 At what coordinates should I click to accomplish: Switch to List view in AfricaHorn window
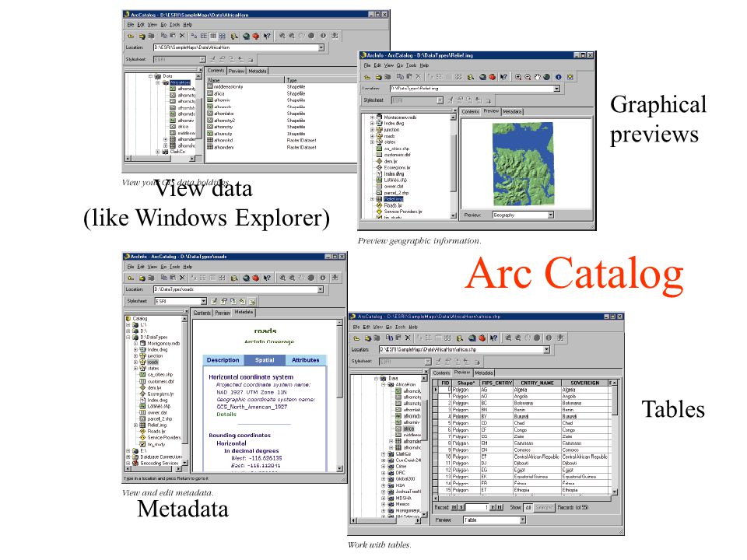click(203, 36)
